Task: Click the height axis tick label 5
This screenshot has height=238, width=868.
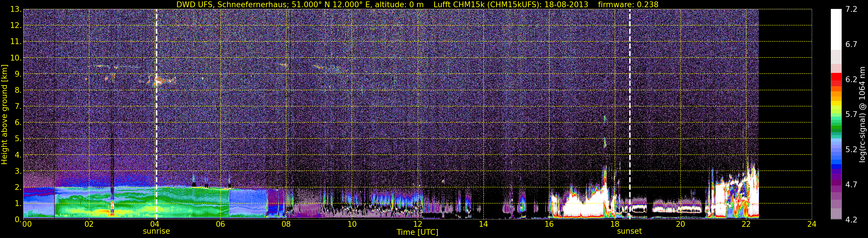Action: coord(18,139)
